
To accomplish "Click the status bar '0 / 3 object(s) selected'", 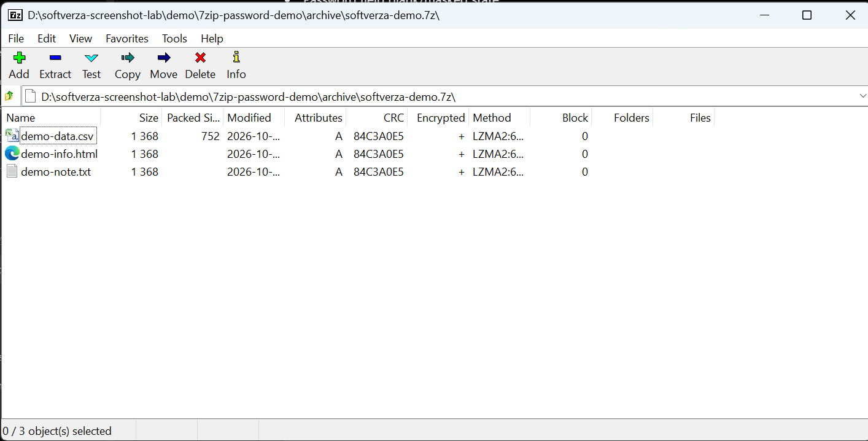I will click(58, 431).
